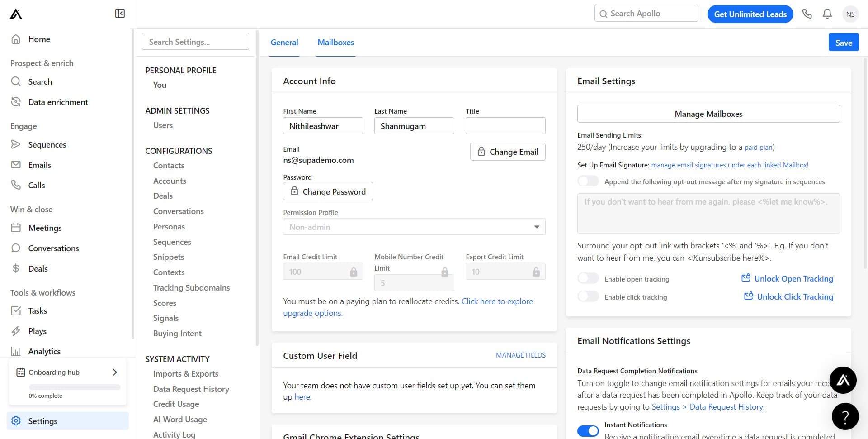Toggle the opt-out message after signature
868x439 pixels.
coord(588,181)
